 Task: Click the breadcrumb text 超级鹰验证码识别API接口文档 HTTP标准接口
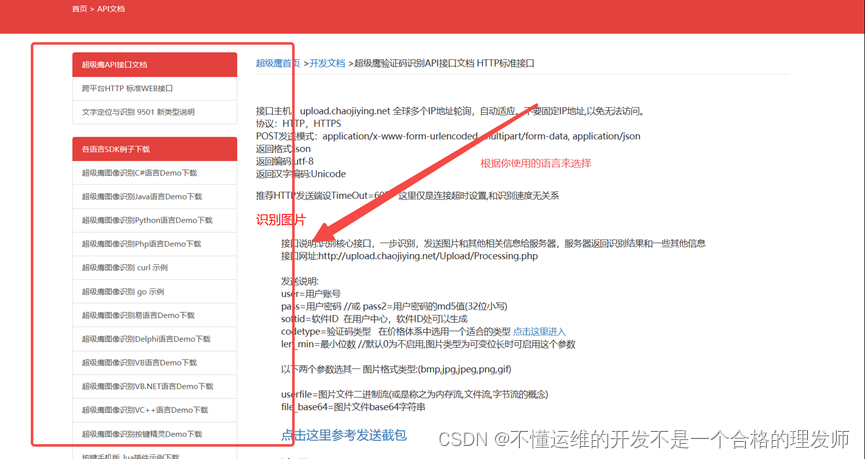[444, 63]
